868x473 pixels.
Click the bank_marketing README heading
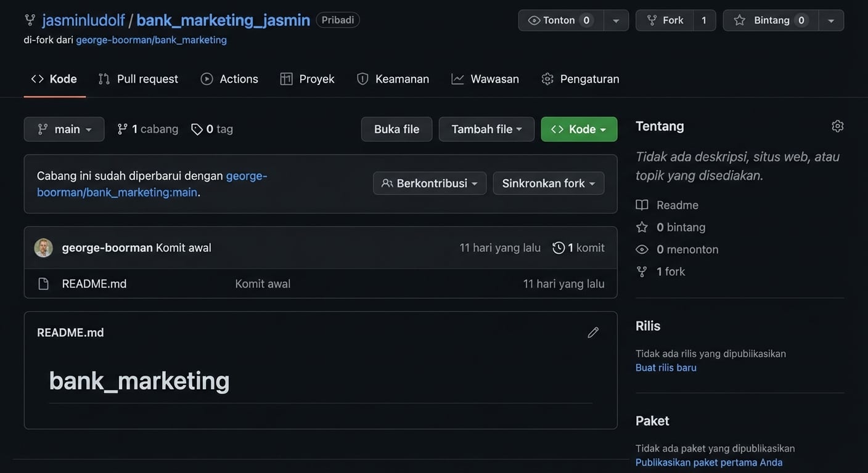pos(139,381)
